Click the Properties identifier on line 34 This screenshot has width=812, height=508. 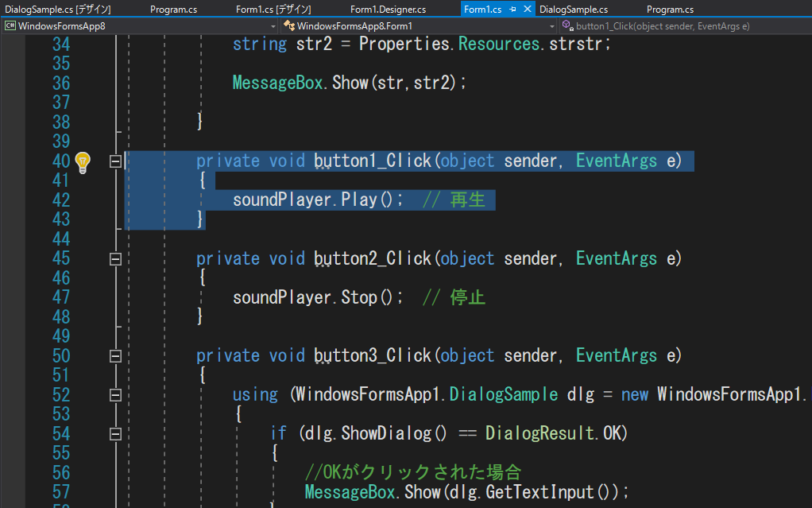pos(404,45)
